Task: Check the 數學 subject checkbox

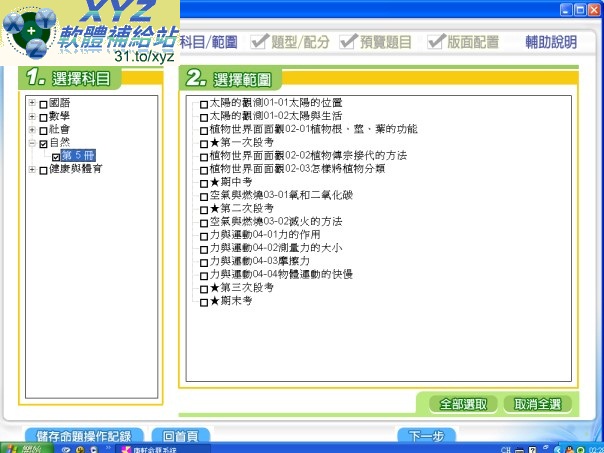Action: 44,117
